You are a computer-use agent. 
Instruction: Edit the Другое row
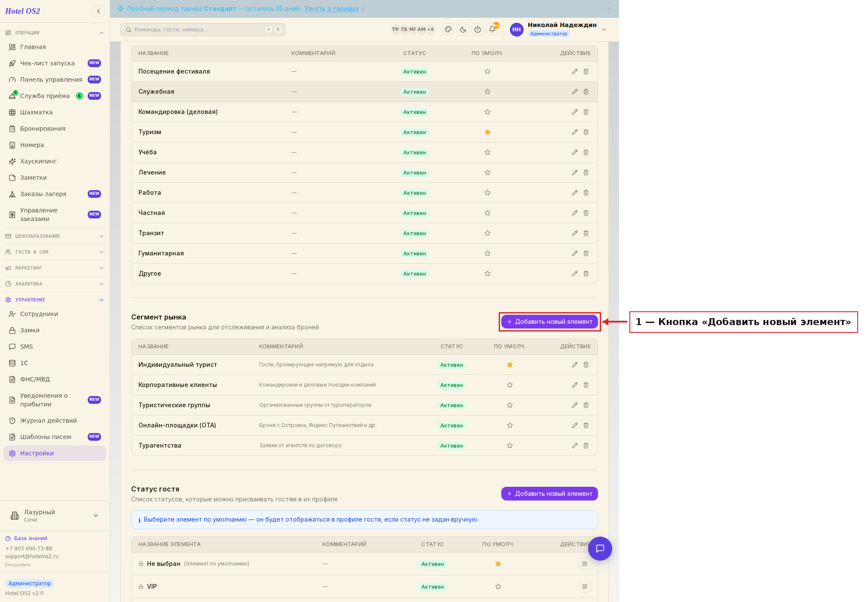[575, 273]
